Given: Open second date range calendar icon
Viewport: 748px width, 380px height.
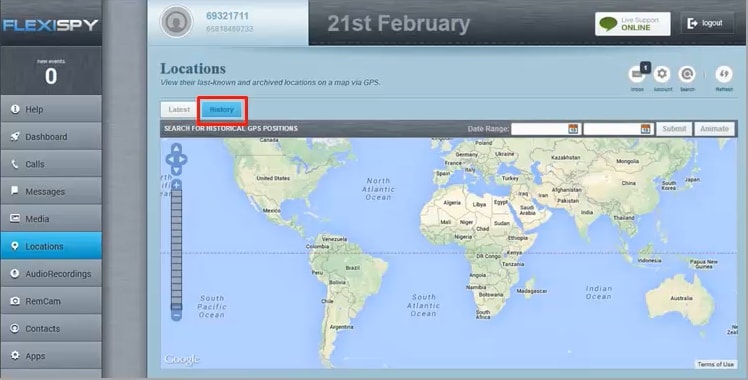Looking at the screenshot, I should (x=645, y=129).
